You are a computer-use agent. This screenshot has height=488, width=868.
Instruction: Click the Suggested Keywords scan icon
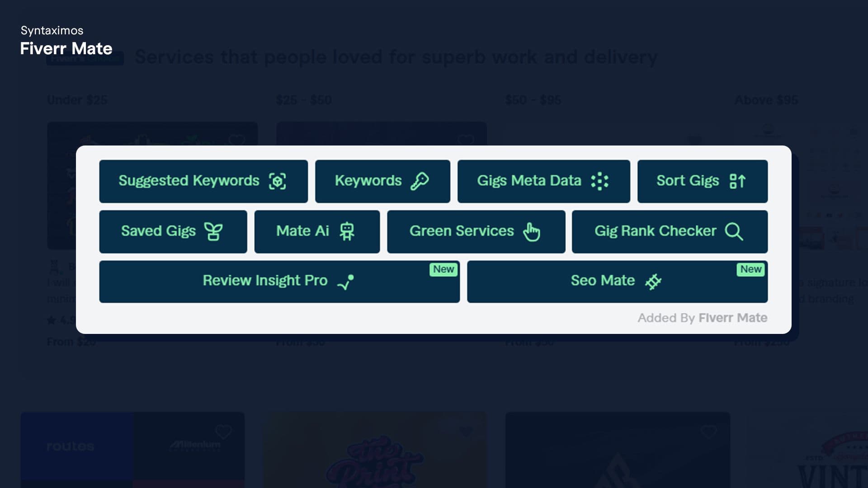(x=277, y=181)
